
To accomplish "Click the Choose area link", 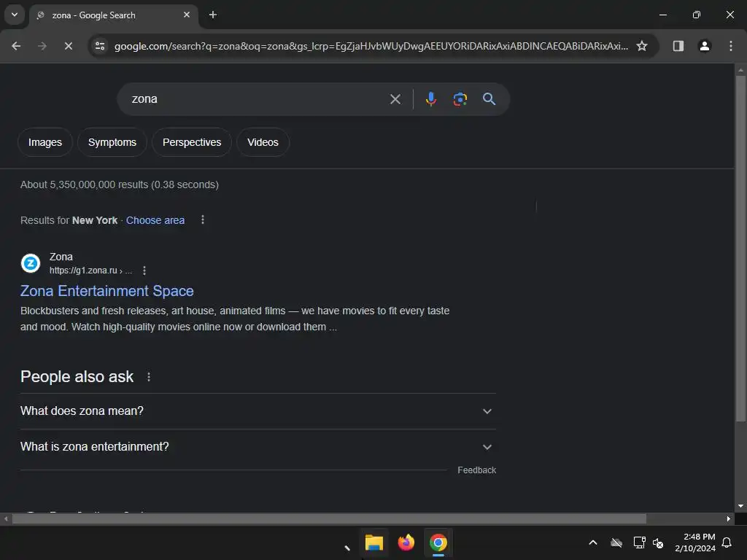I will tap(155, 220).
